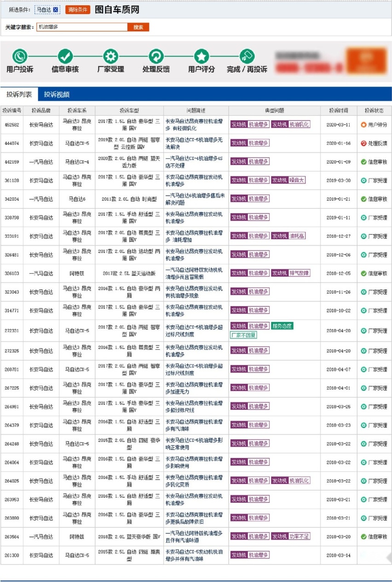The image size is (392, 582).
Task: Click the 噪音大 tag in row 361128
Action: pyautogui.click(x=297, y=180)
